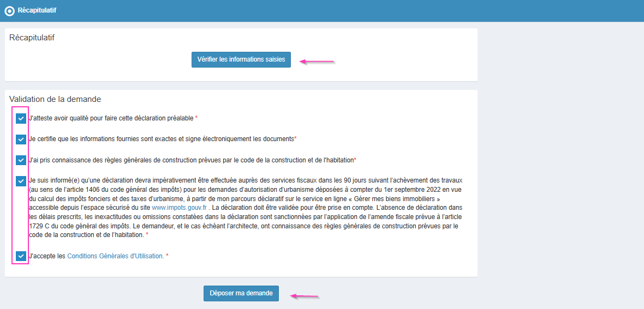Untick the règles générales de construction checkbox
The image size is (644, 309).
21,160
